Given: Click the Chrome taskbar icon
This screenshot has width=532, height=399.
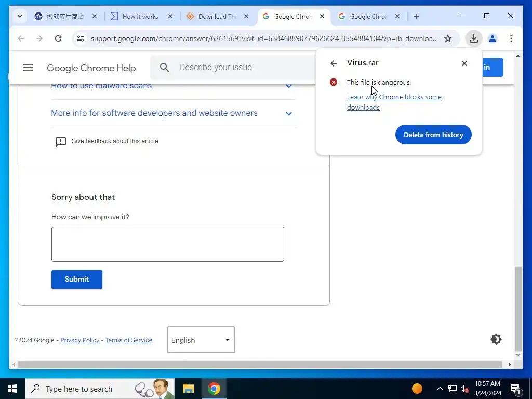Looking at the screenshot, I should tap(214, 389).
